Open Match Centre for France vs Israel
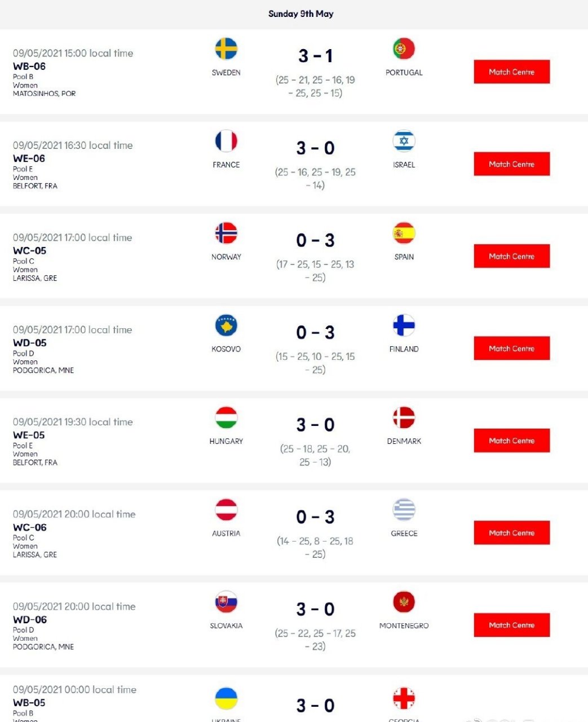588x722 pixels. click(511, 164)
